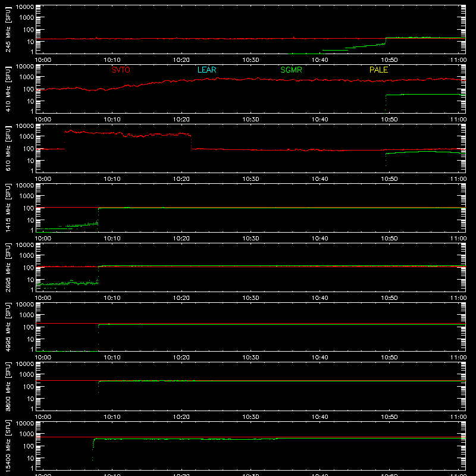Click 10:30 under the 2695 MHz panel
Viewport: 476px width, 476px height.
(x=250, y=298)
